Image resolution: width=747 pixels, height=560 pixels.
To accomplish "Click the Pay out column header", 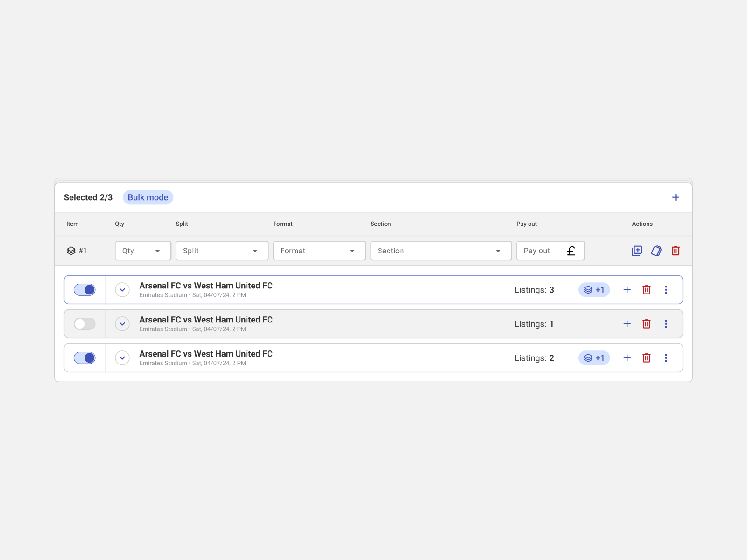I will [527, 224].
